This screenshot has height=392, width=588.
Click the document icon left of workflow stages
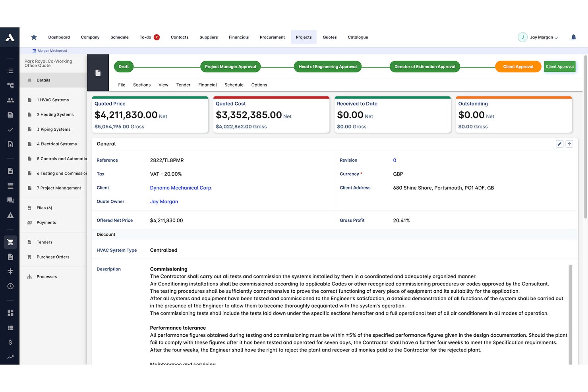98,73
